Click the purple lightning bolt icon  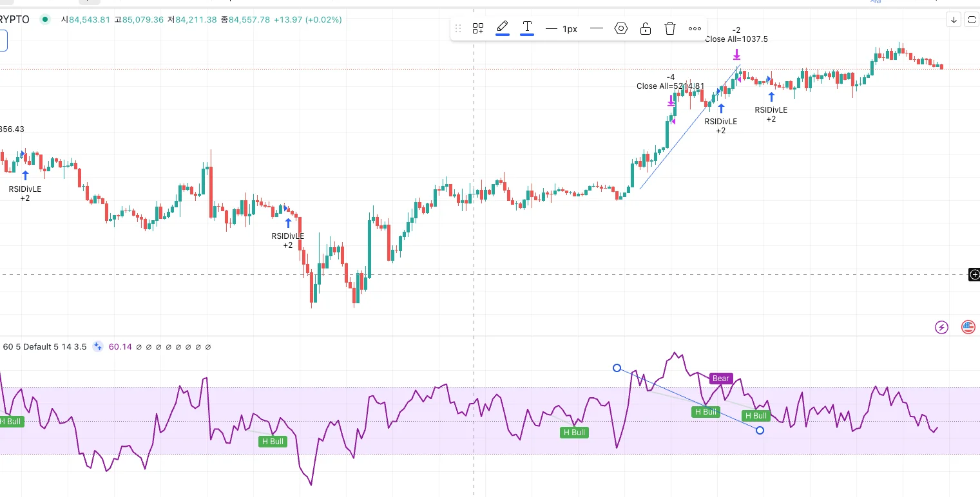(x=942, y=327)
